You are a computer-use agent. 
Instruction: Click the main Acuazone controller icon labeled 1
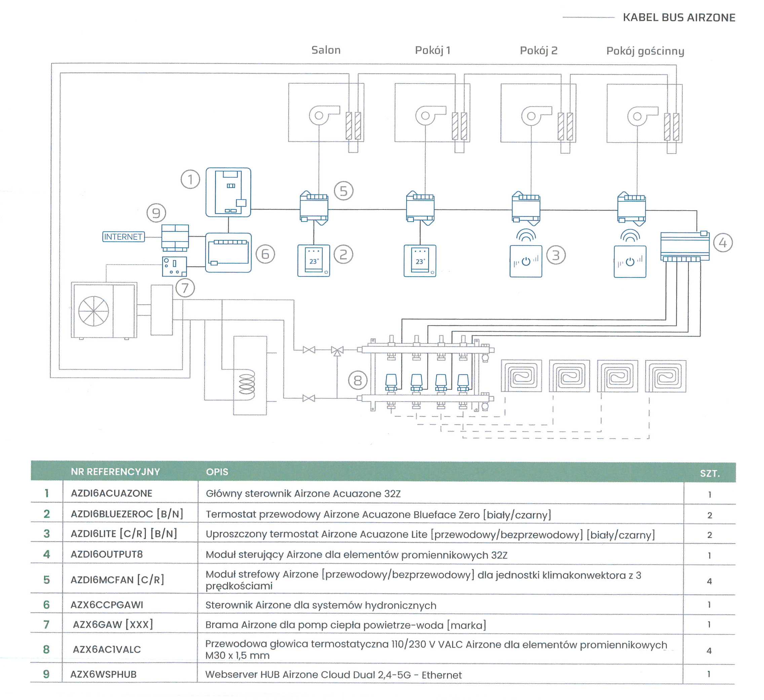[228, 192]
